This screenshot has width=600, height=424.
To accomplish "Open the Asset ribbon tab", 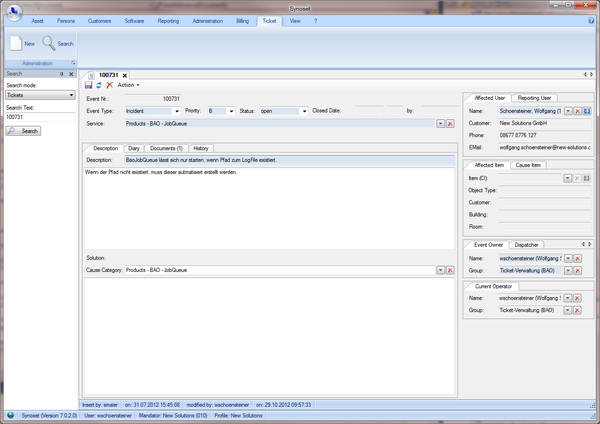I will tap(37, 21).
